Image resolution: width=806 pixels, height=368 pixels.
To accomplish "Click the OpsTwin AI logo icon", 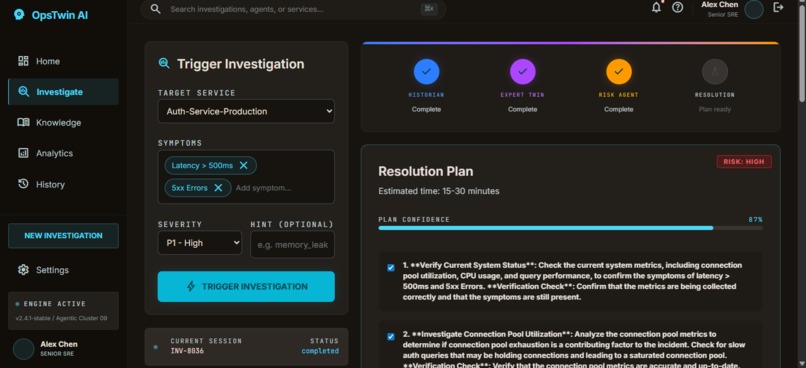I will coord(20,15).
